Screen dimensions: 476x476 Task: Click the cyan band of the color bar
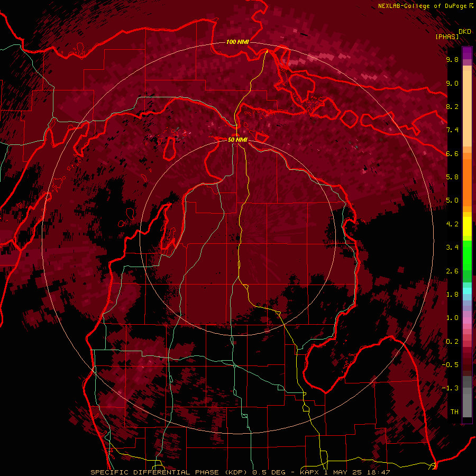pyautogui.click(x=467, y=291)
